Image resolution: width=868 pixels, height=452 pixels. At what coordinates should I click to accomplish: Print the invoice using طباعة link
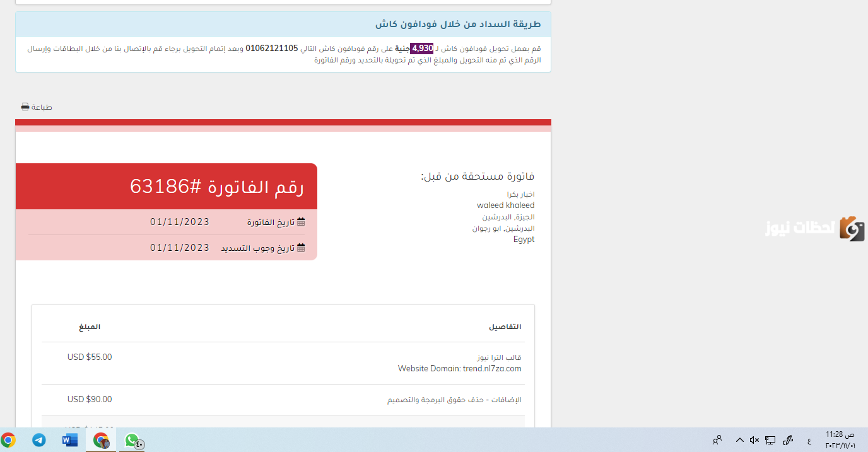coord(37,107)
